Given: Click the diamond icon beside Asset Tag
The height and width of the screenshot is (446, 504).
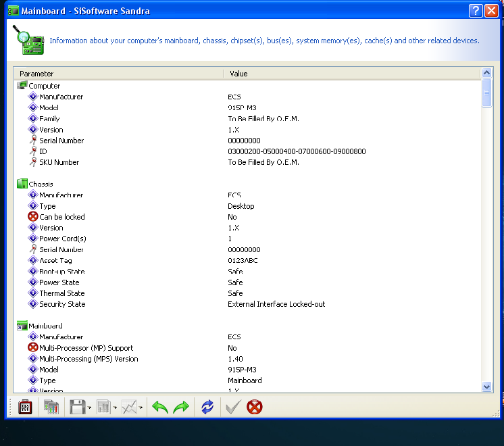Looking at the screenshot, I should 33,260.
